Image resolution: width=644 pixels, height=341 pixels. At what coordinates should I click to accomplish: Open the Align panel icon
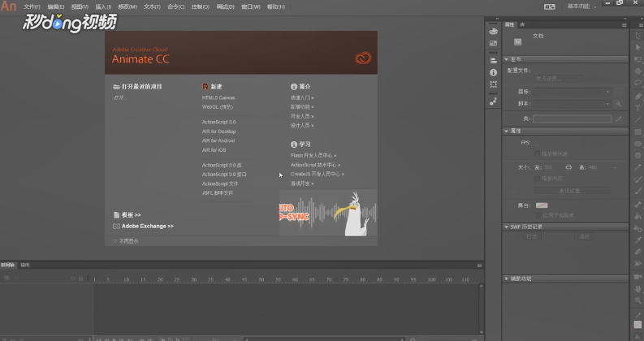pos(493,60)
